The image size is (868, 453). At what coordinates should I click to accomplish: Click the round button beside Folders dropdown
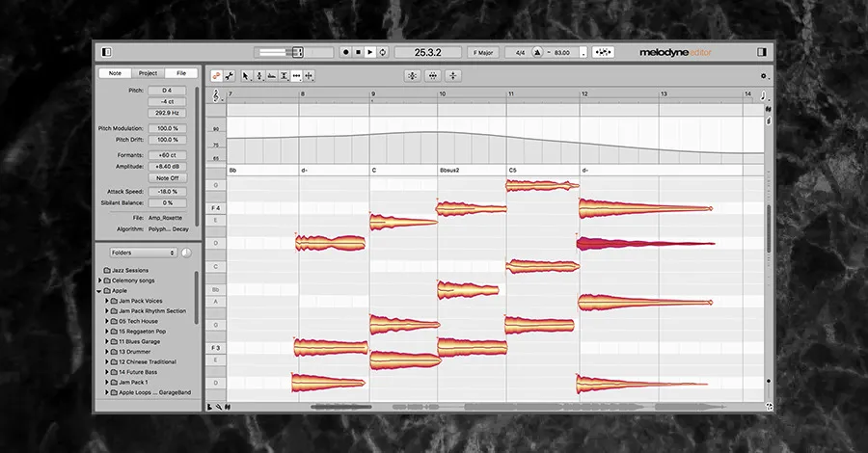click(x=186, y=253)
